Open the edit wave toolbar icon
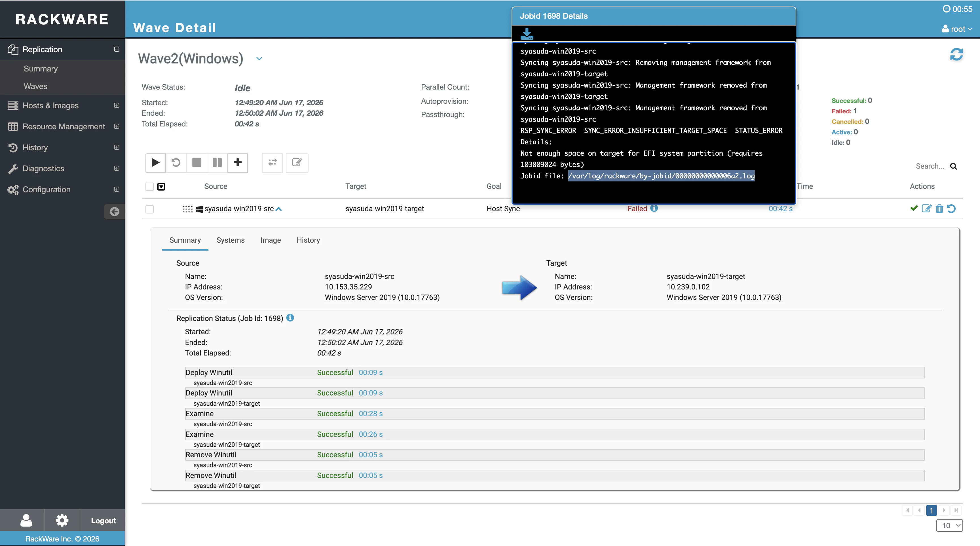Image resolution: width=980 pixels, height=546 pixels. [x=297, y=163]
